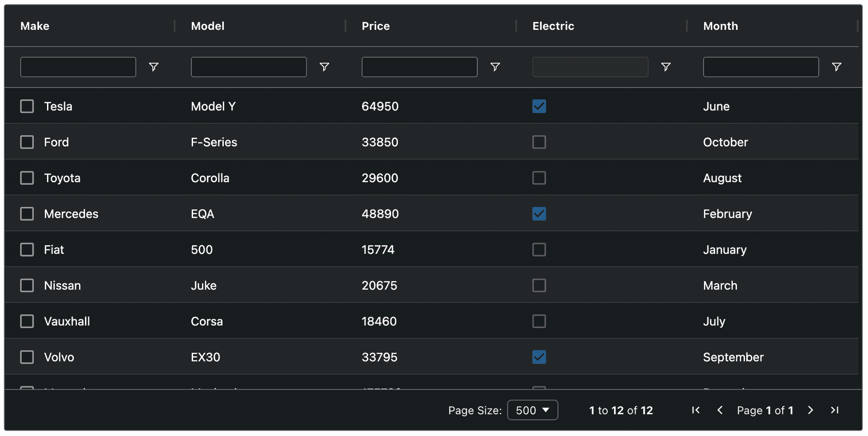This screenshot has height=436, width=868.
Task: Open the Price column filter options icon
Action: tap(495, 67)
